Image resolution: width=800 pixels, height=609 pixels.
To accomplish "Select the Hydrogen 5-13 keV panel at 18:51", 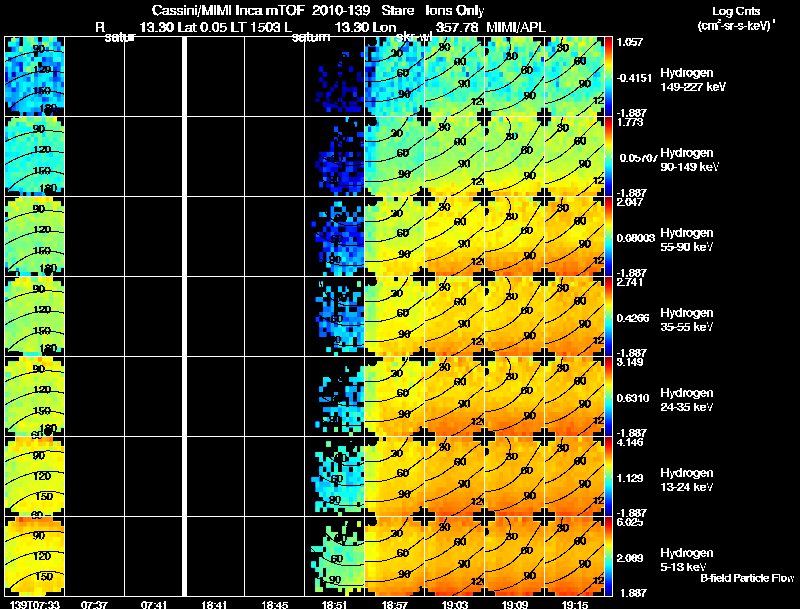I will 335,556.
